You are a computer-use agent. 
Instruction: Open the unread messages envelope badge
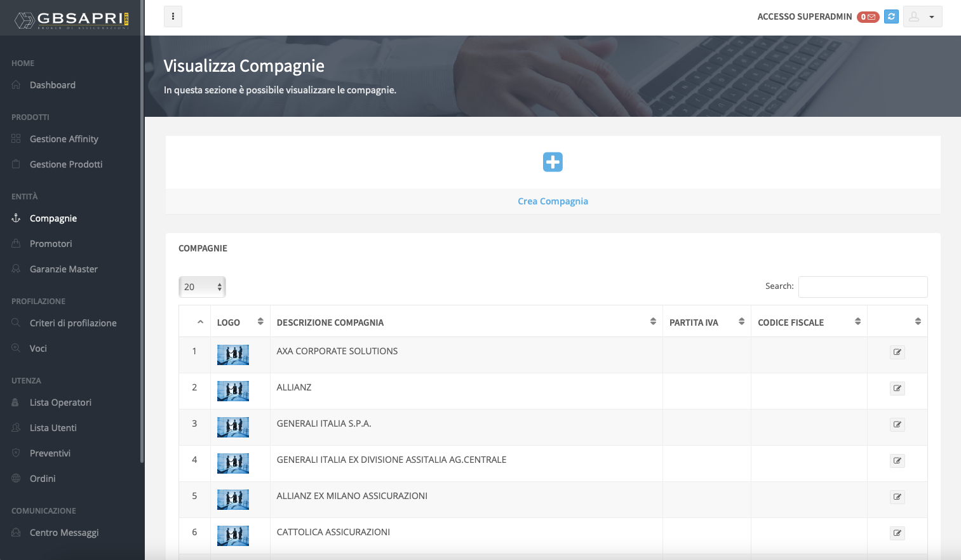point(868,17)
